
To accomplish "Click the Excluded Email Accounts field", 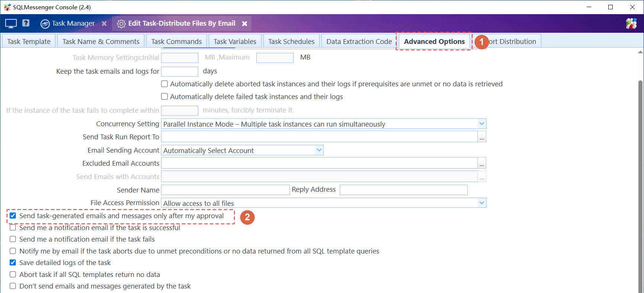I will (319, 163).
